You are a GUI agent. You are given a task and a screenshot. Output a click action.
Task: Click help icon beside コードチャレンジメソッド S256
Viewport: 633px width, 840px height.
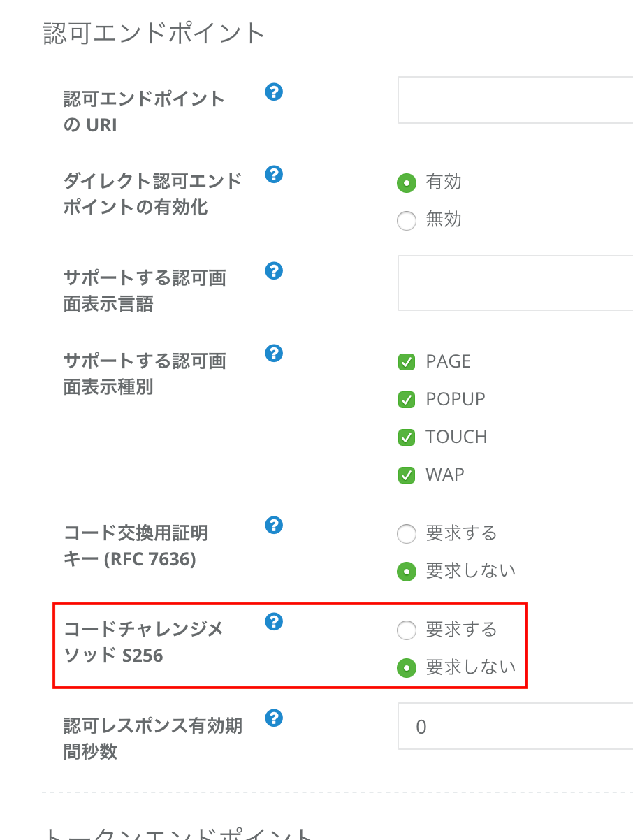(x=275, y=621)
